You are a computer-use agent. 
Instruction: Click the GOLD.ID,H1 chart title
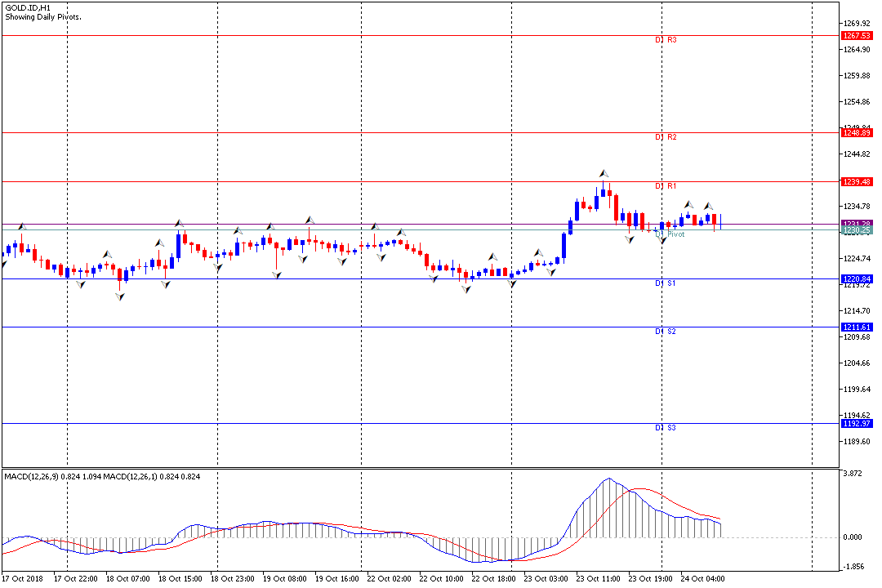(x=28, y=8)
